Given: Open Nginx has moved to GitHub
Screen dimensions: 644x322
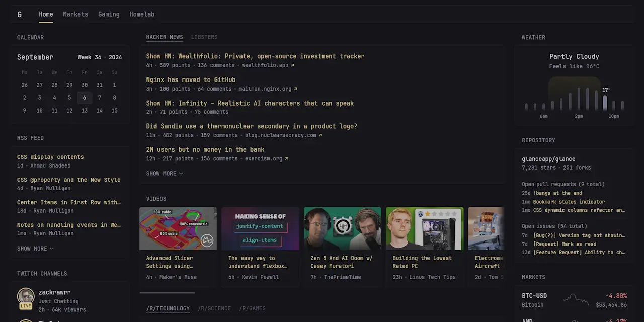Looking at the screenshot, I should coord(191,79).
